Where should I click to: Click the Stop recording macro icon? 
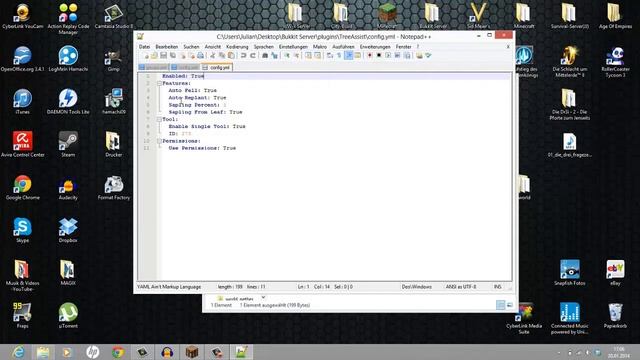point(379,56)
